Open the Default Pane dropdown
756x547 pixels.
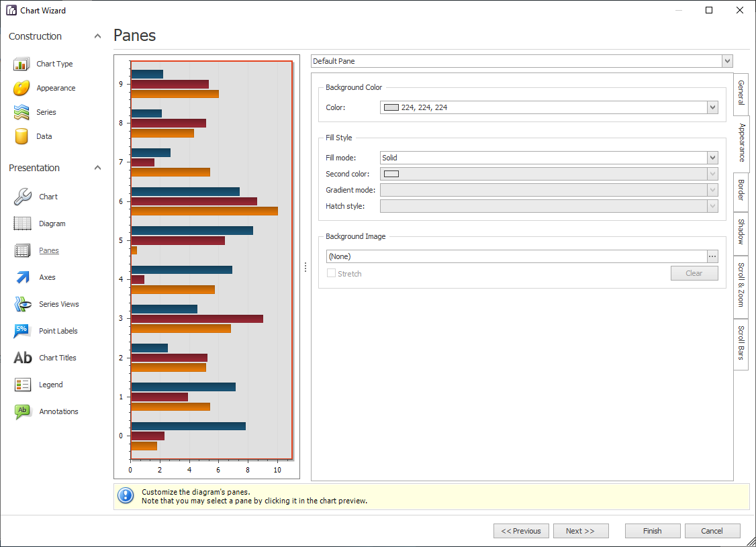pos(726,60)
